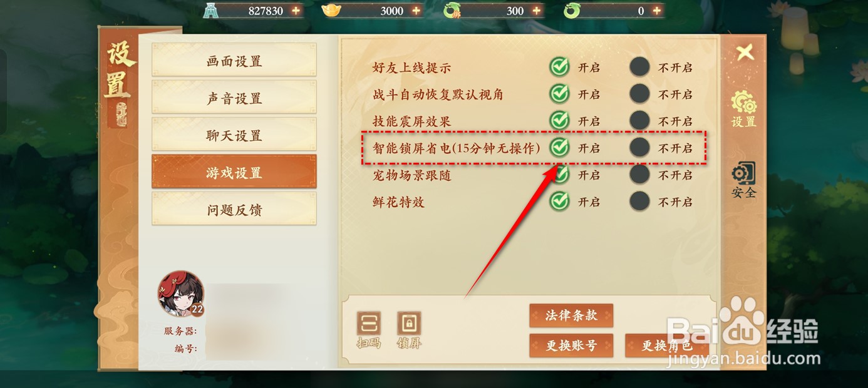Click the 法律条款 button
The width and height of the screenshot is (868, 388).
571,315
